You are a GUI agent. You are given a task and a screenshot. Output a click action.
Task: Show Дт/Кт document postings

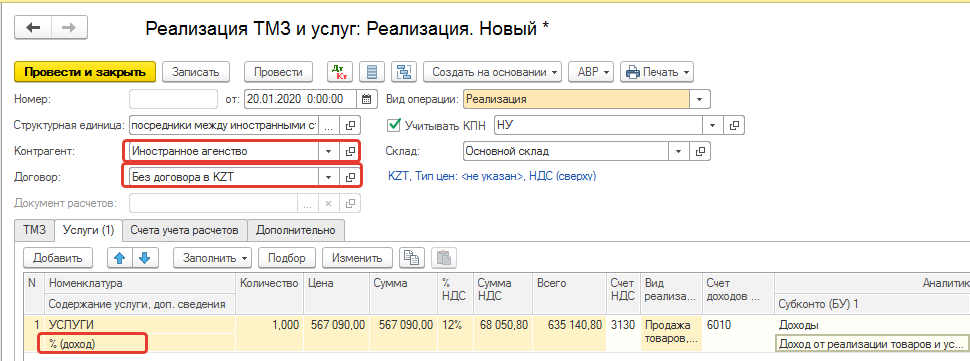(340, 72)
